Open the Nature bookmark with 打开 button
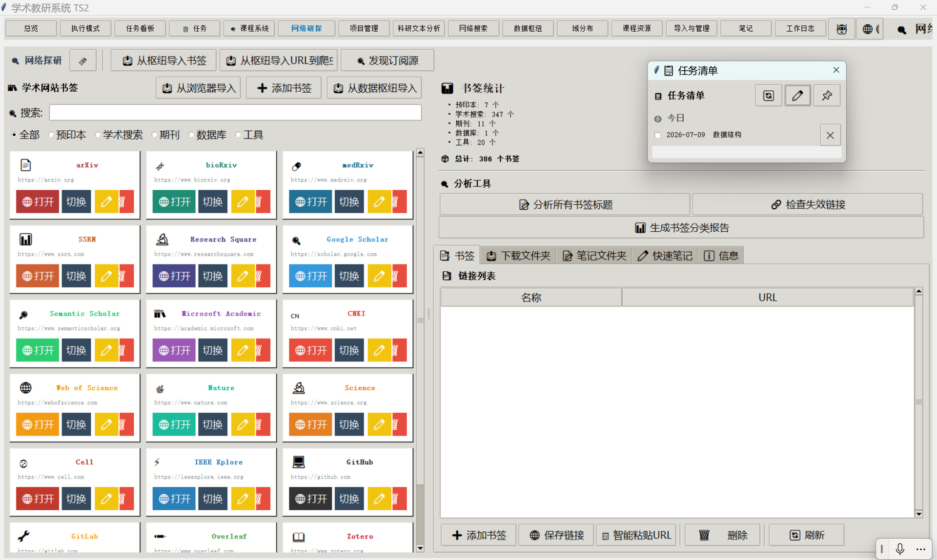This screenshot has height=560, width=937. point(174,424)
